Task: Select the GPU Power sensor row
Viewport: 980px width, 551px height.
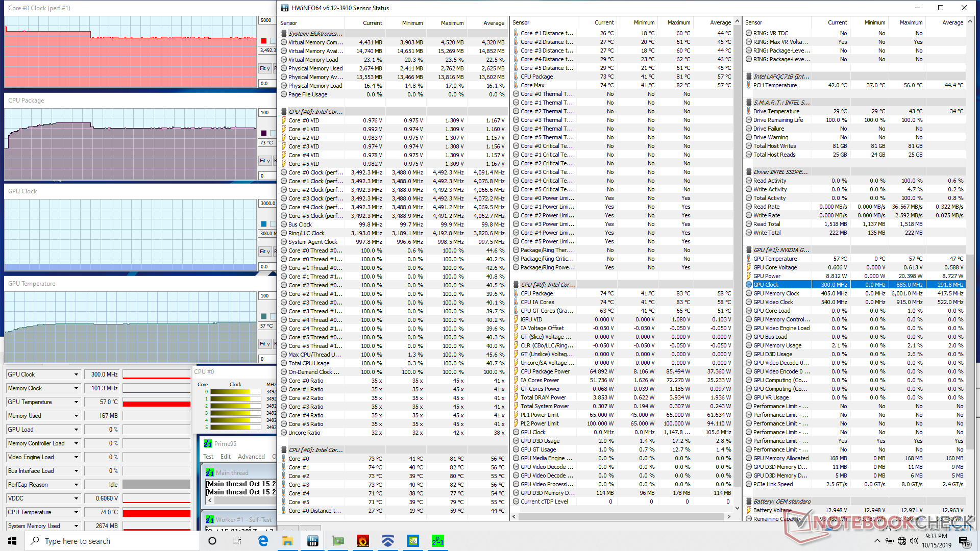Action: (x=855, y=276)
